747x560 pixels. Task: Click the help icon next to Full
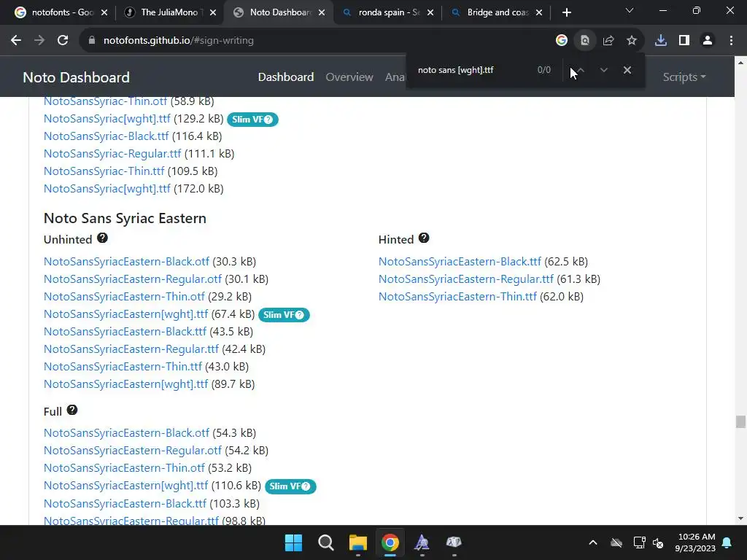(x=72, y=410)
